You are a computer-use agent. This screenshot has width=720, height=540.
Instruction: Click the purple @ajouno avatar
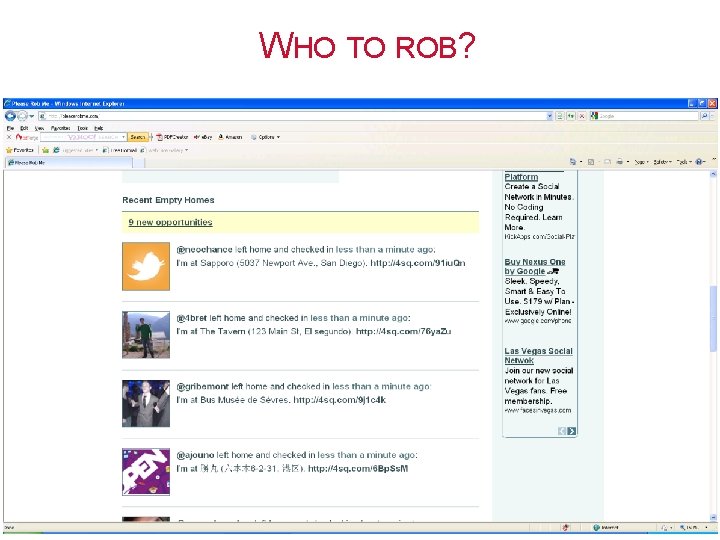(146, 472)
